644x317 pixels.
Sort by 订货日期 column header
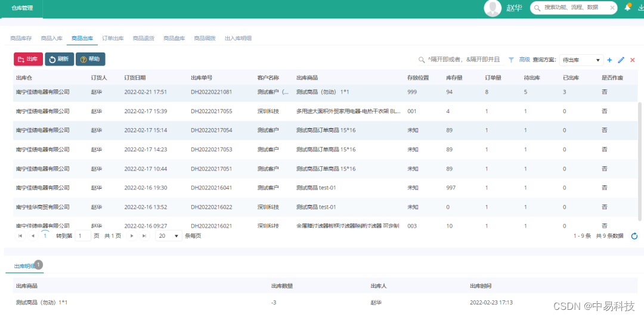tap(134, 77)
